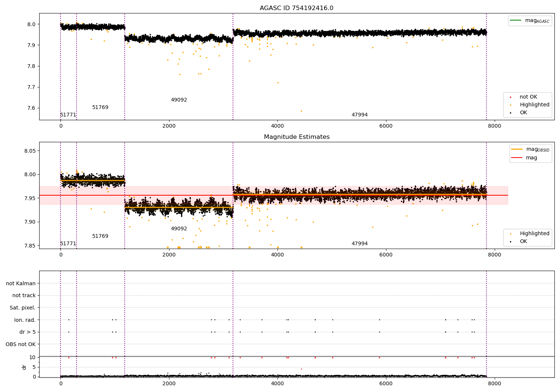Click obsid label 49092 in AGASC ID plot
This screenshot has height=392, width=560.
tap(179, 100)
